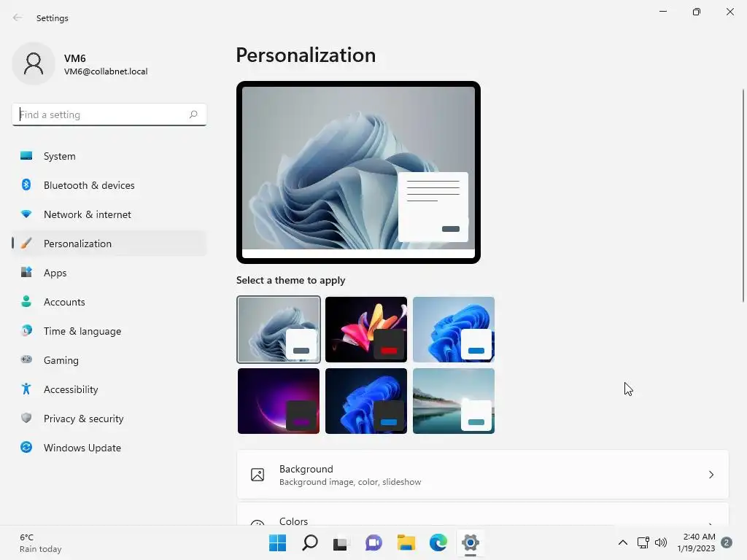Click the search magnifier in Find a setting

193,114
